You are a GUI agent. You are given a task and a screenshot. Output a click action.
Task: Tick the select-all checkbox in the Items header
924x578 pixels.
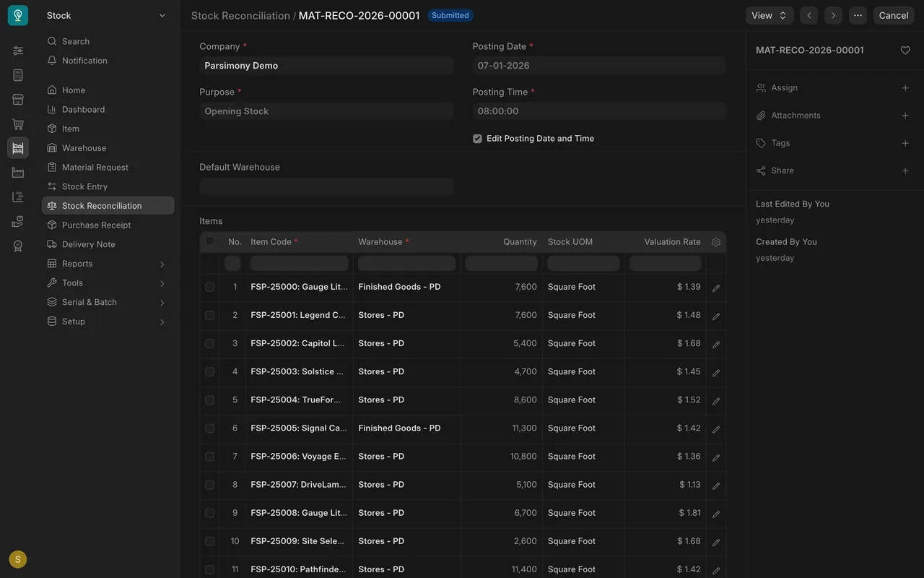(x=210, y=241)
